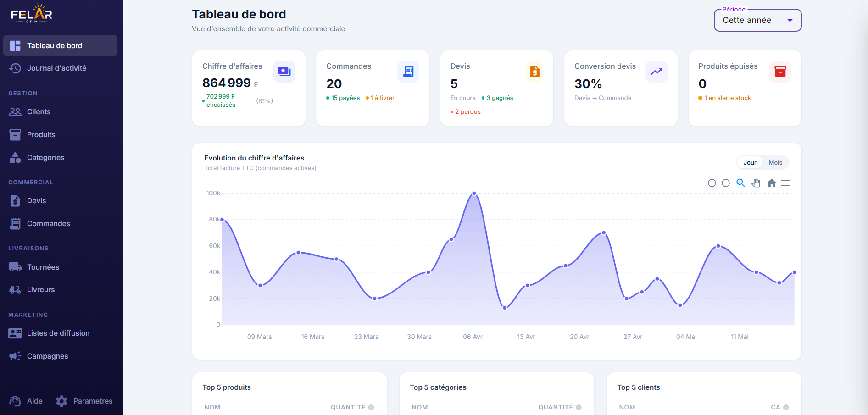
Task: Open the Clients page
Action: pyautogui.click(x=60, y=112)
